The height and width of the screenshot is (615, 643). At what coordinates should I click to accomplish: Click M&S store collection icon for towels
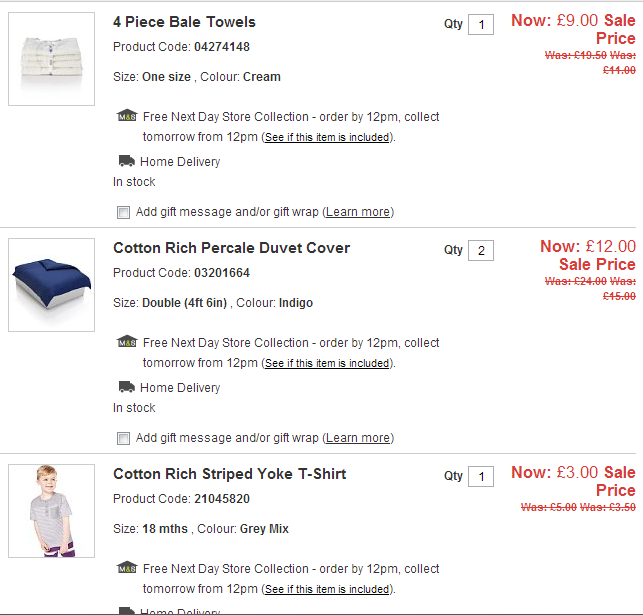coord(127,116)
